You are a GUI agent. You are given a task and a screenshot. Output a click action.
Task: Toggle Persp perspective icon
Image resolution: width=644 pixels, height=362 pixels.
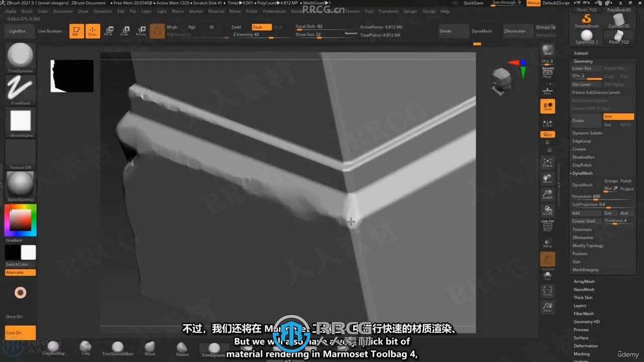(x=547, y=73)
